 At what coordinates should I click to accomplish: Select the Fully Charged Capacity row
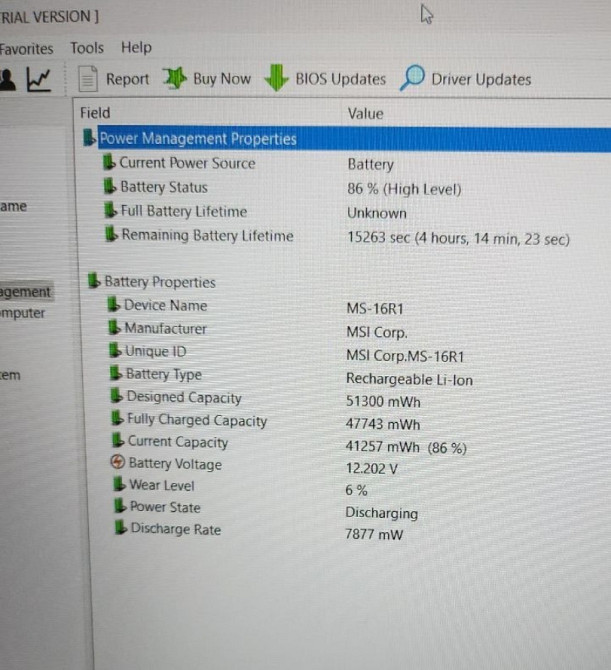pyautogui.click(x=196, y=420)
